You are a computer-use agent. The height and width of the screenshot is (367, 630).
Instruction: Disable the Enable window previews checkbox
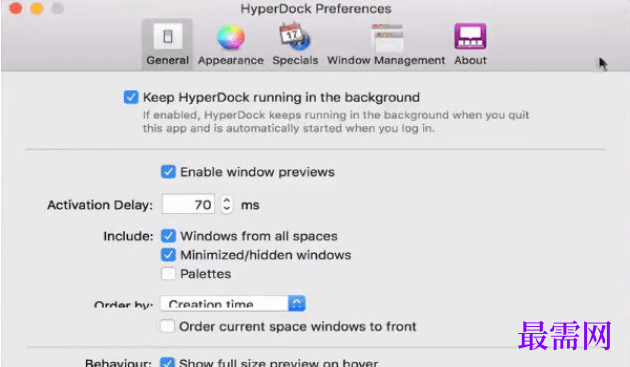(x=168, y=172)
